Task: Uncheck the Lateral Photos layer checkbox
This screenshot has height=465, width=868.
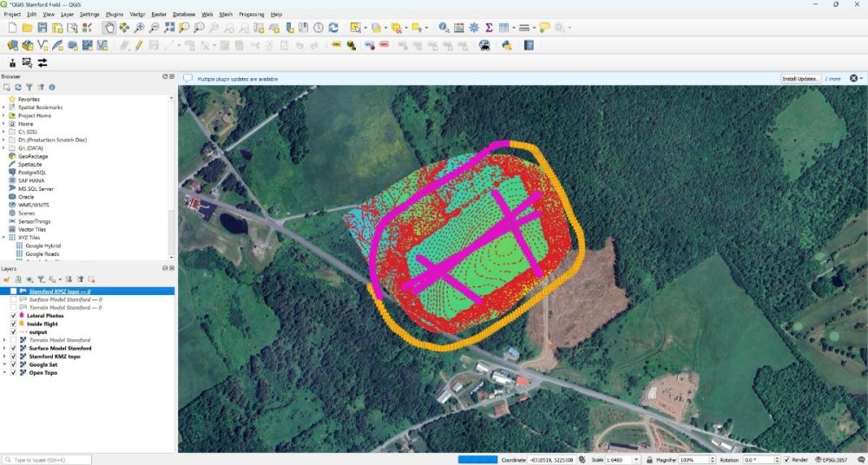Action: point(13,316)
